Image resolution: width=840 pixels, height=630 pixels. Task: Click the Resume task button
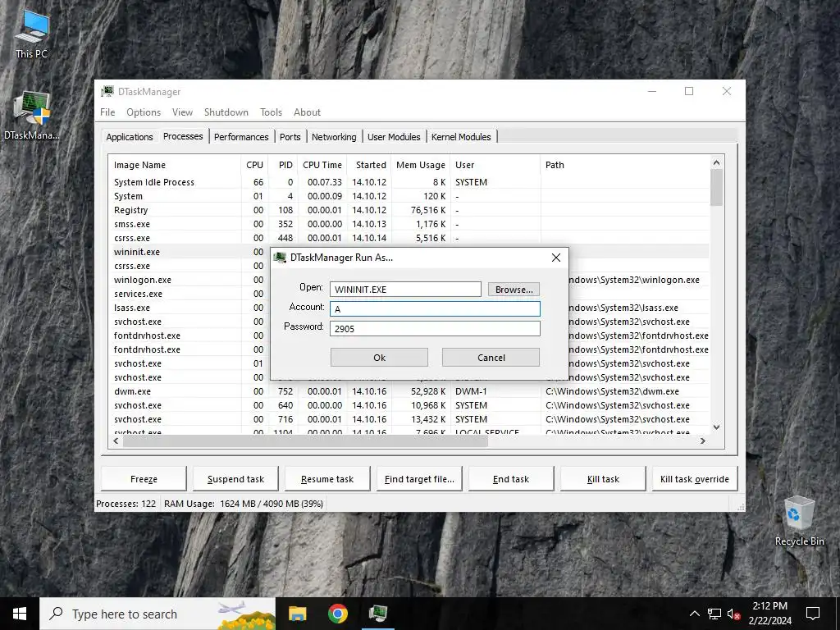click(327, 479)
